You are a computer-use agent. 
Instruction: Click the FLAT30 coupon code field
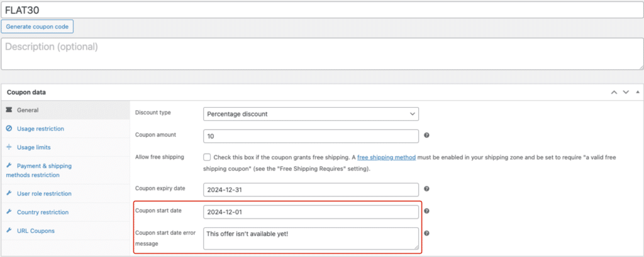click(322, 9)
